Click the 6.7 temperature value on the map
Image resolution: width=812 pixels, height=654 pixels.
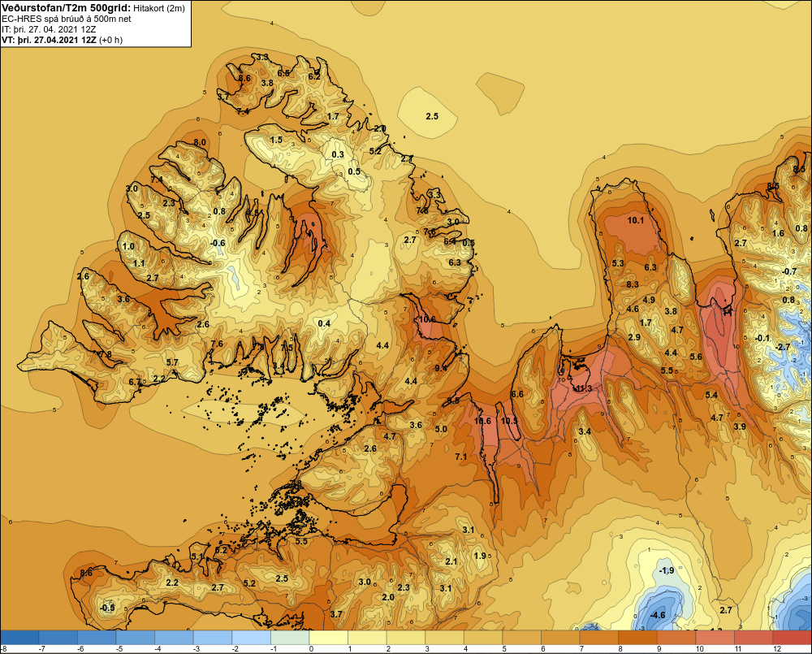click(135, 382)
